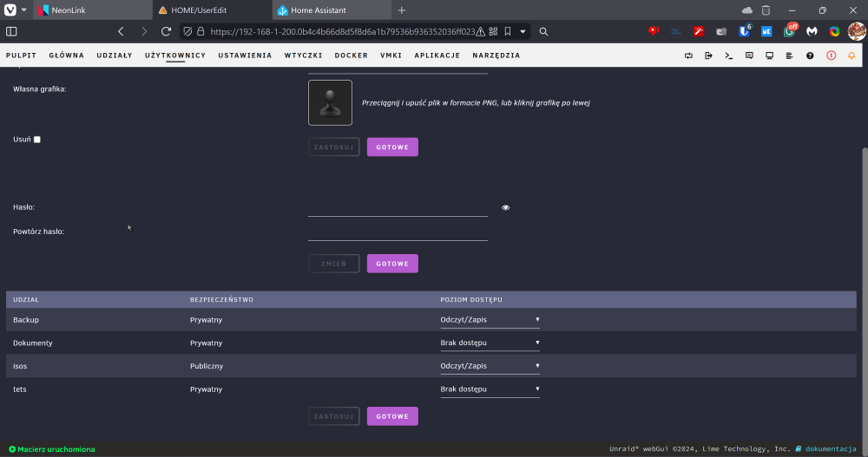Viewport: 868px width, 457px height.
Task: Switch to the Home Assistant tab
Action: [332, 10]
